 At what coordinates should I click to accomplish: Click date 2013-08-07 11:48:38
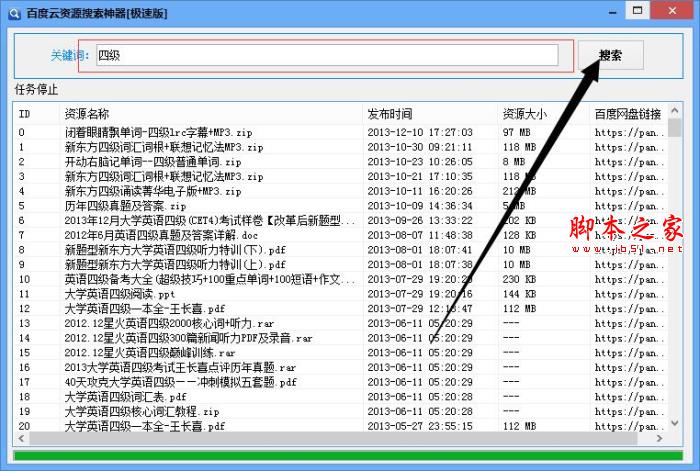[420, 235]
